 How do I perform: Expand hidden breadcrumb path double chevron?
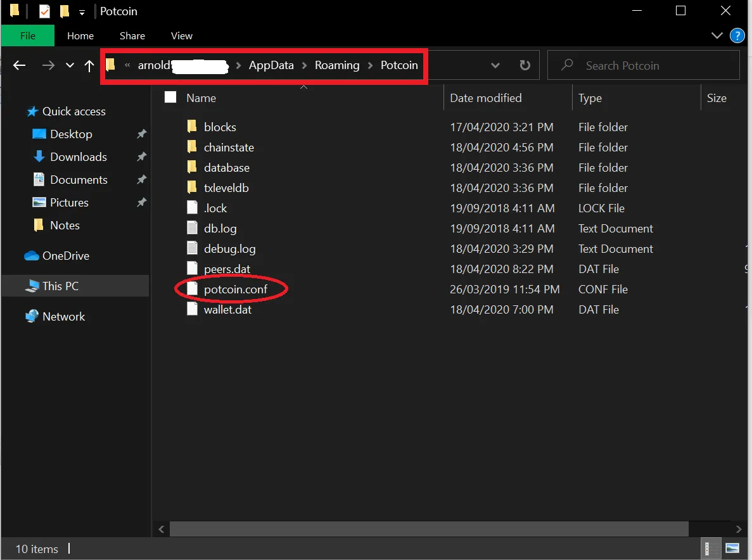pos(127,65)
